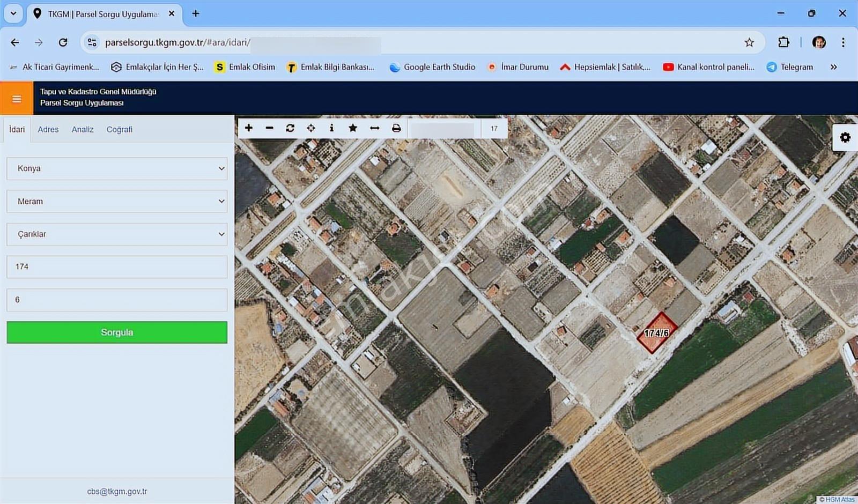
Task: Focus the parcel number field 6
Action: [x=117, y=300]
